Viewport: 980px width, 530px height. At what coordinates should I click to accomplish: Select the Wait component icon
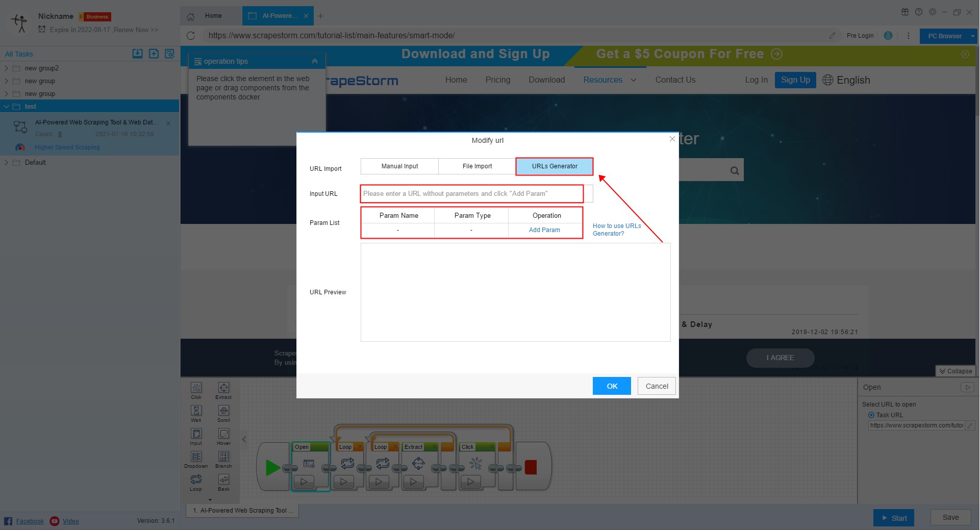pos(196,411)
